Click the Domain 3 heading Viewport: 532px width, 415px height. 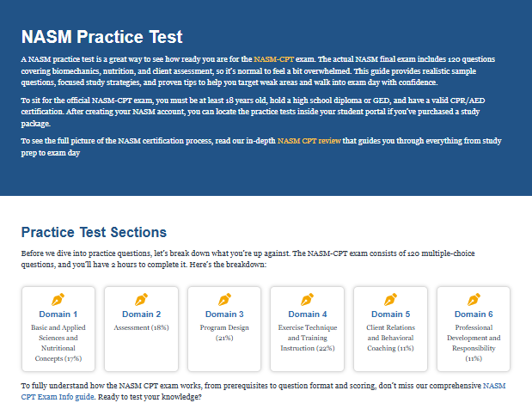(x=224, y=314)
